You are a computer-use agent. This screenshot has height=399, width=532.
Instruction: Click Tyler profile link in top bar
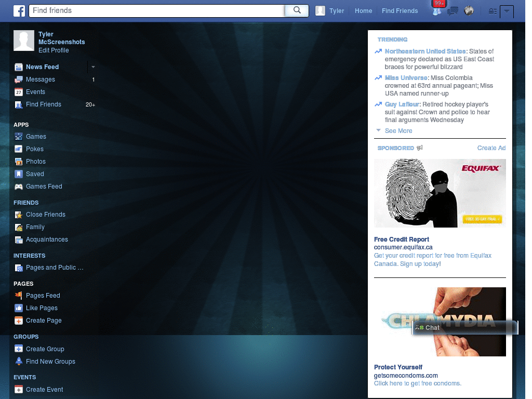[x=337, y=11]
